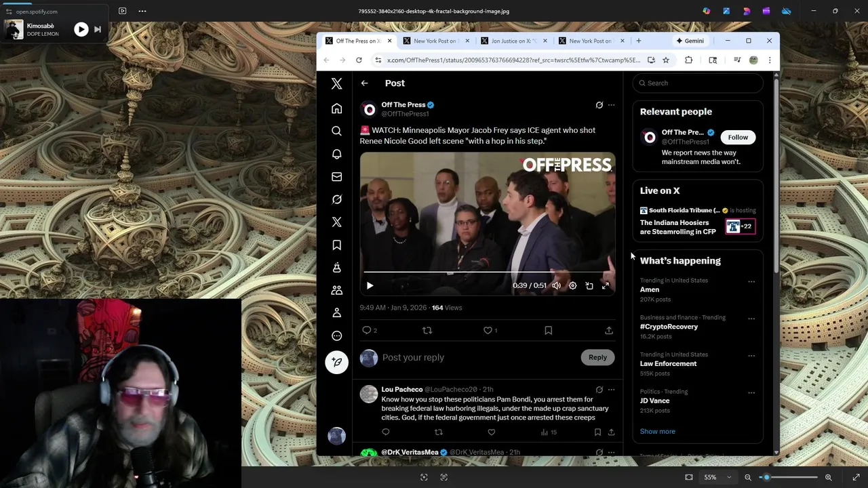Screen dimensions: 868x488
Task: Open More circle icon in sidebar
Action: (336, 335)
